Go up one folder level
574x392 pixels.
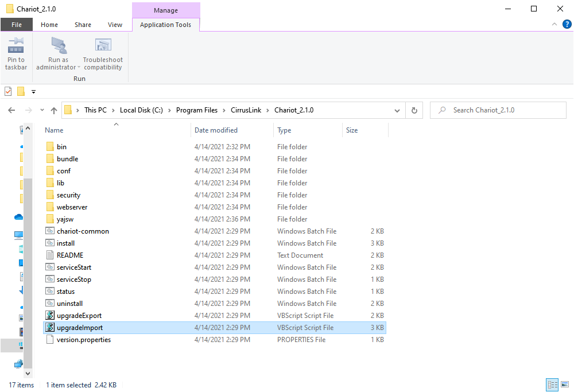coord(54,110)
